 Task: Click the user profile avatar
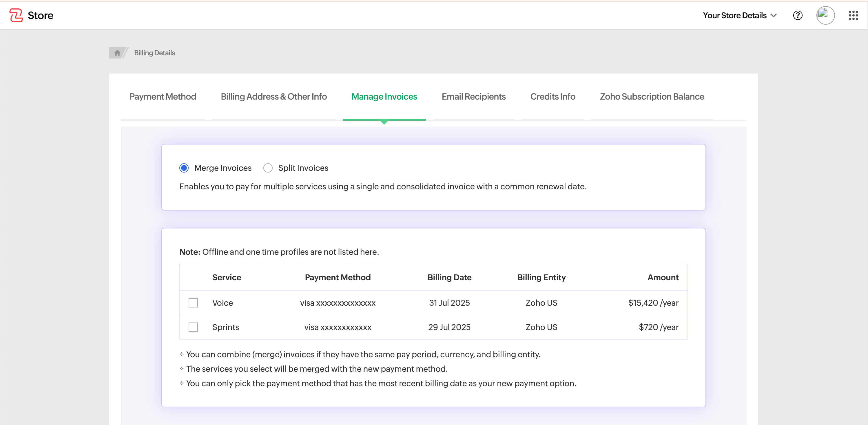[x=825, y=16]
